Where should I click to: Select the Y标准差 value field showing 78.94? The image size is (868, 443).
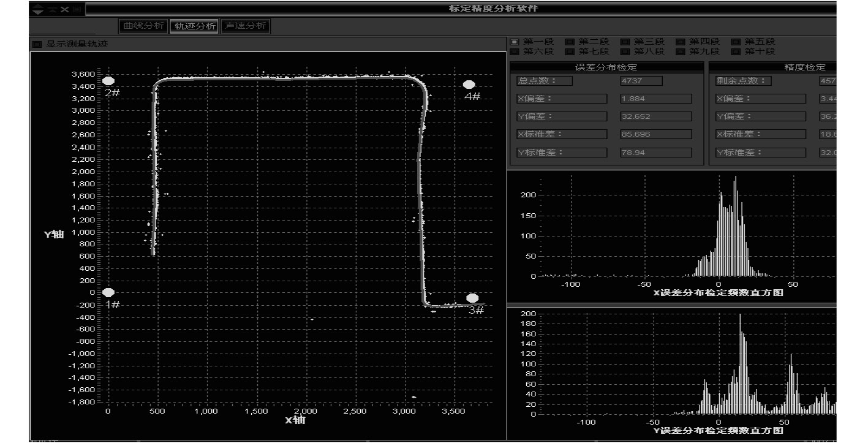(655, 153)
